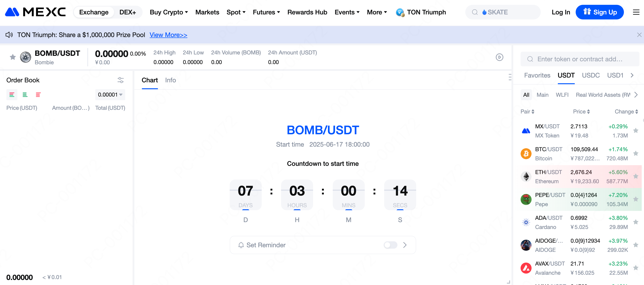Image resolution: width=644 pixels, height=285 pixels.
Task: Click the chart panel drag handle
Action: pos(510,77)
